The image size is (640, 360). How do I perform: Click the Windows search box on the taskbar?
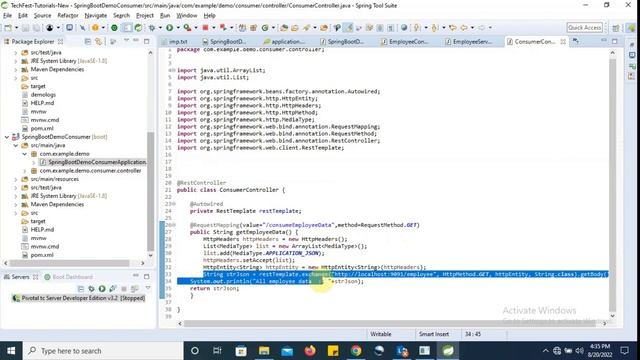(104, 351)
